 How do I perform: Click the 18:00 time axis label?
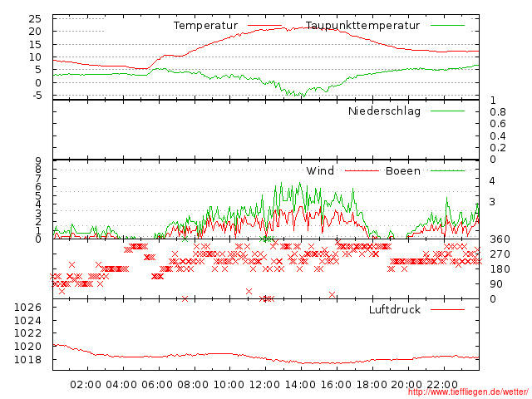coord(372,385)
